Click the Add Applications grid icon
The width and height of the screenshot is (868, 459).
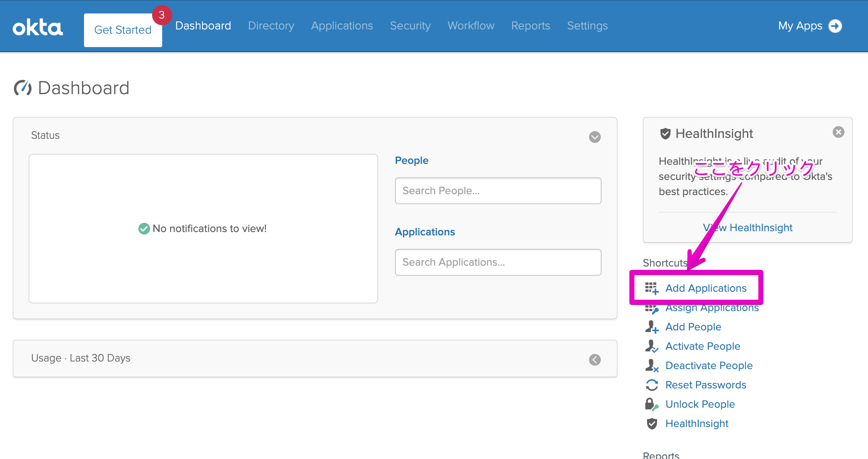coord(652,288)
